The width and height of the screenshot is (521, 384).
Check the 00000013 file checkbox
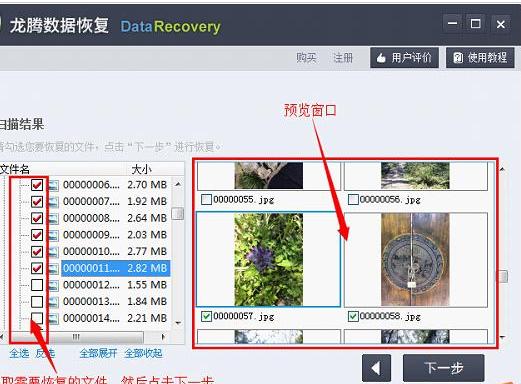pyautogui.click(x=37, y=301)
